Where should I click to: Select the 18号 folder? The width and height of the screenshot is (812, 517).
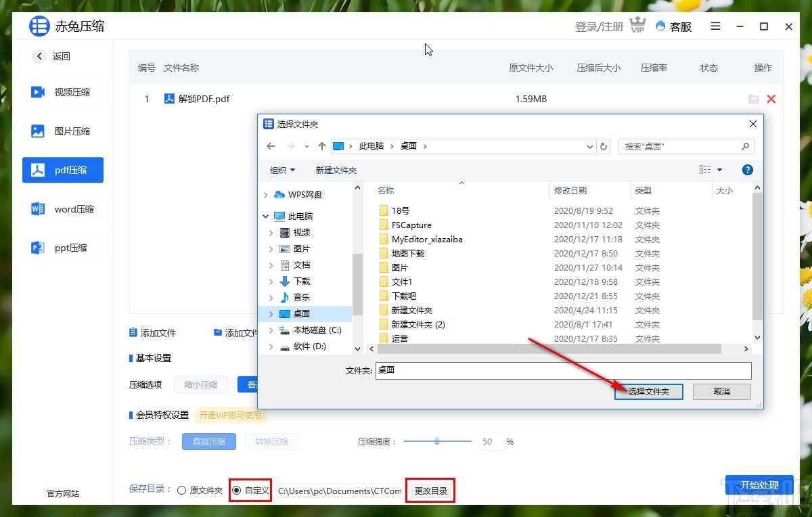(x=401, y=211)
